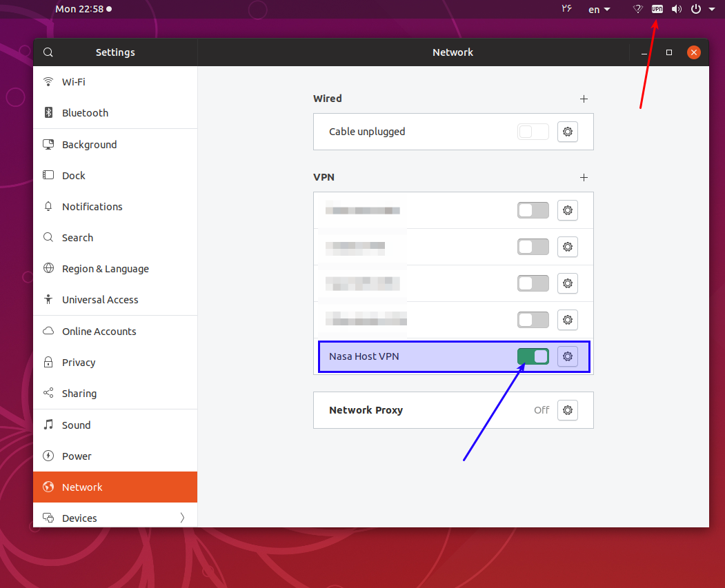This screenshot has width=725, height=588.
Task: Click the Network Proxy Off status
Action: click(x=542, y=410)
